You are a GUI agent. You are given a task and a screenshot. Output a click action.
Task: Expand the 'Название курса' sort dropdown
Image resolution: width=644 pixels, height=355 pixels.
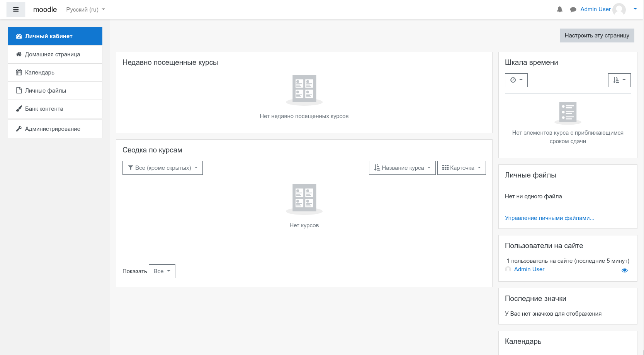402,168
